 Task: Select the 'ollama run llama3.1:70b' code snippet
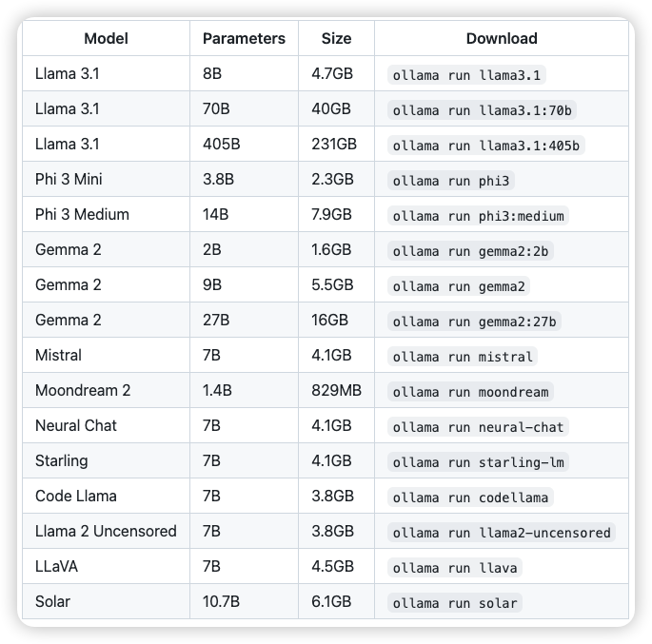pyautogui.click(x=482, y=110)
